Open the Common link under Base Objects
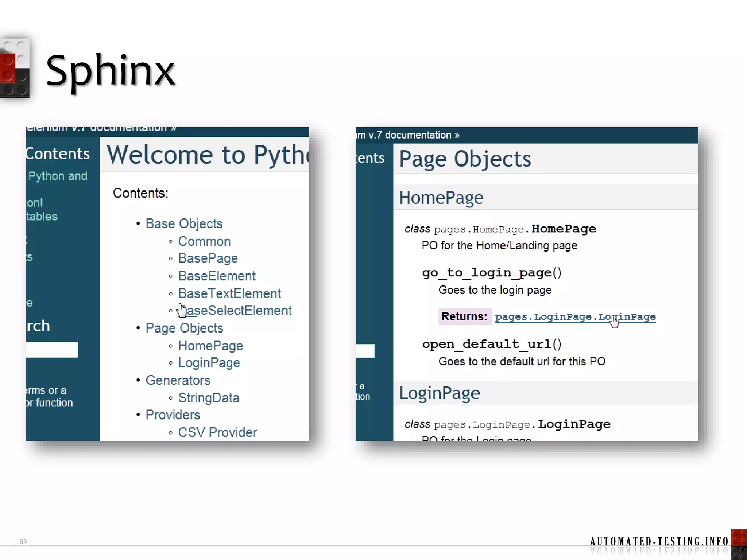The width and height of the screenshot is (747, 560). [204, 241]
